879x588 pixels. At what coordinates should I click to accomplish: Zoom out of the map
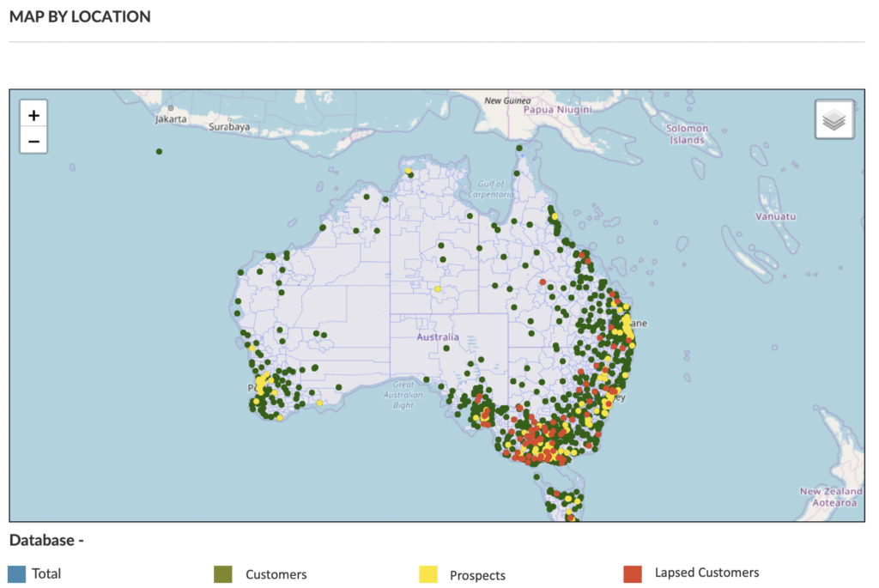[33, 141]
